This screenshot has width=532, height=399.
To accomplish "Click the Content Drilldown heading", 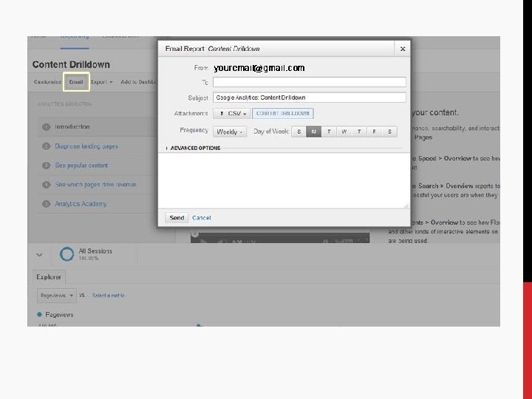I will click(x=71, y=64).
